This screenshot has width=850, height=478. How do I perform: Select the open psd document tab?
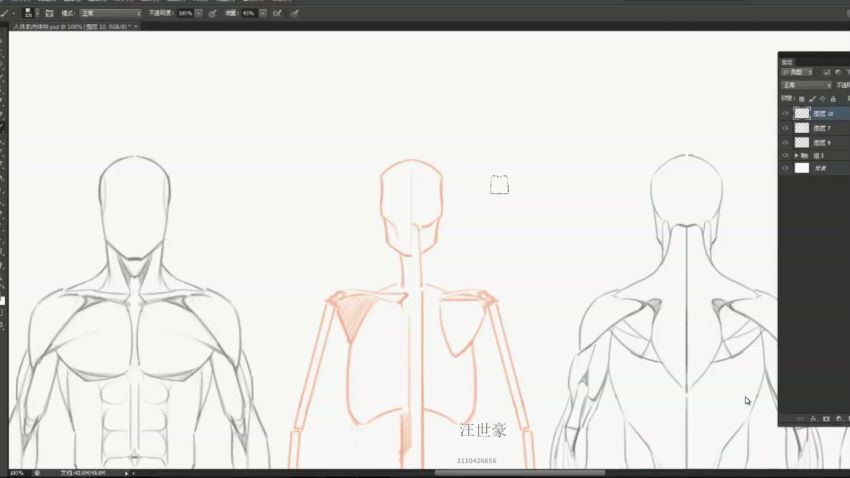pos(72,26)
